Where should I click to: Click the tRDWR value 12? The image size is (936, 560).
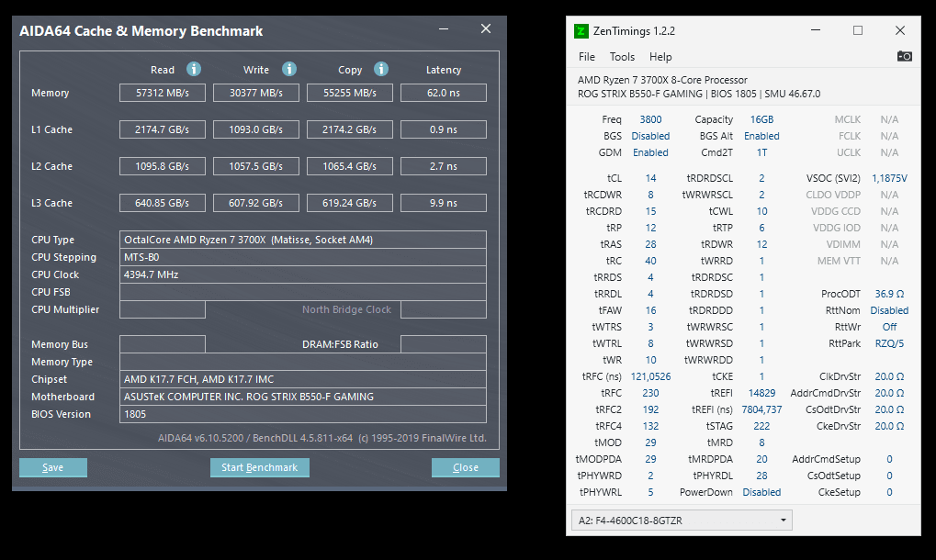click(x=761, y=244)
